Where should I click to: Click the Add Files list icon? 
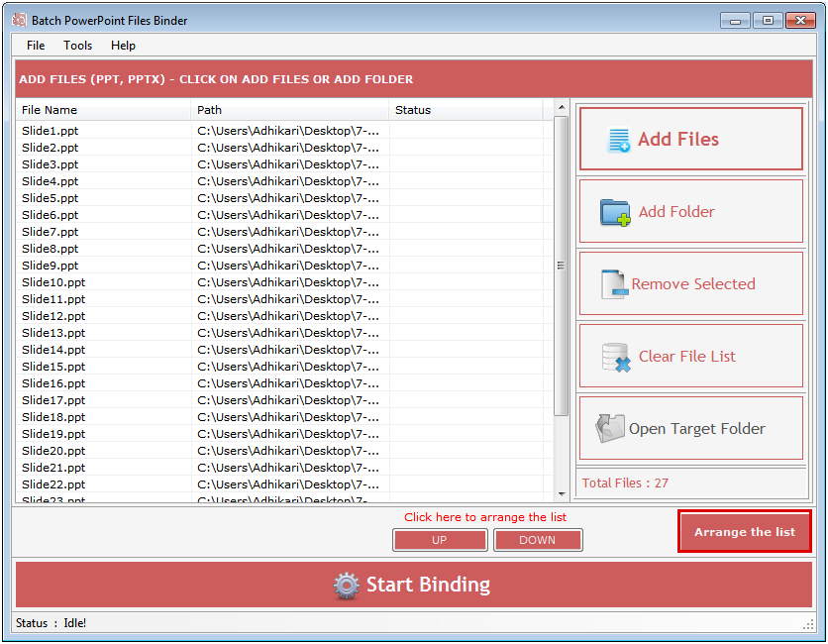[618, 140]
